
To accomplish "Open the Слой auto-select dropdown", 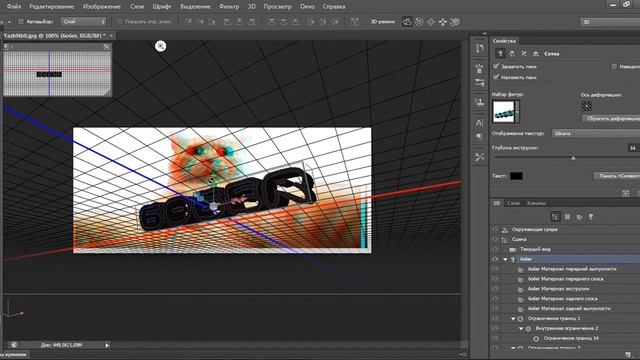I will pyautogui.click(x=83, y=22).
